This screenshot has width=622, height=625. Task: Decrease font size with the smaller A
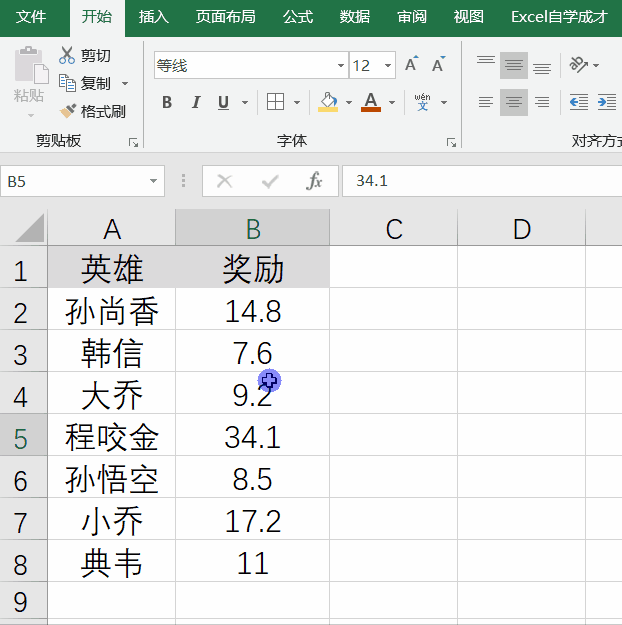pyautogui.click(x=439, y=65)
